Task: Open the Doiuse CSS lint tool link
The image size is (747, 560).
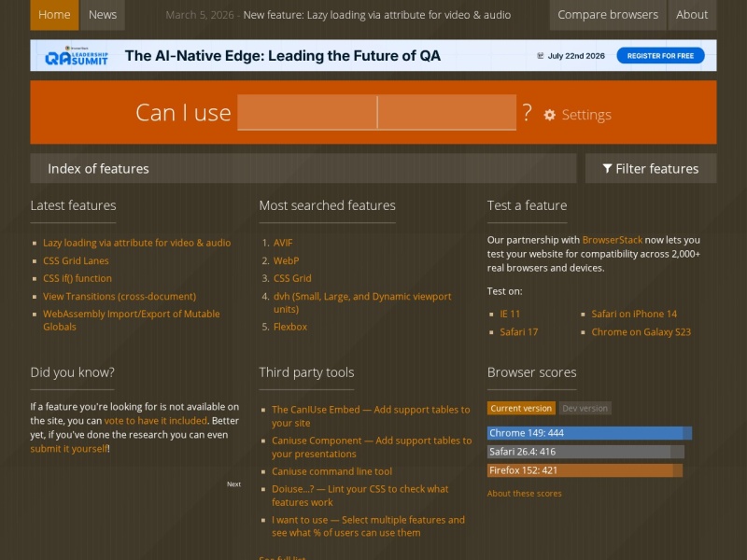Action: tap(360, 496)
